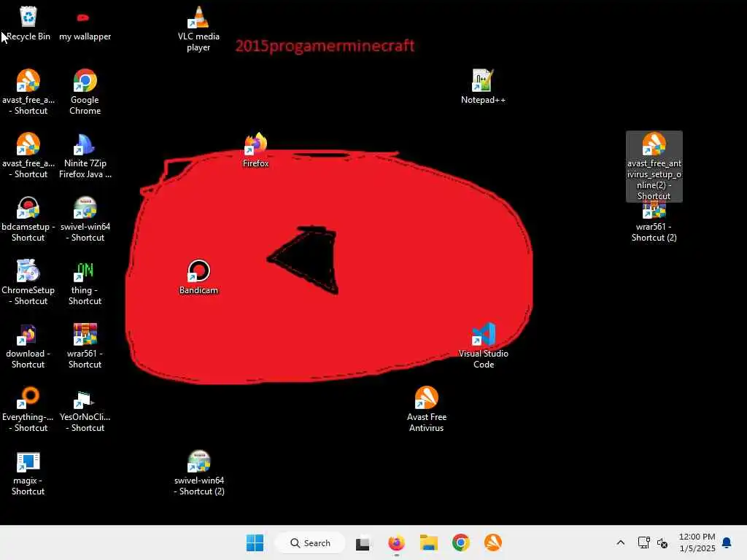The image size is (747, 560).
Task: Open the Windows Start menu
Action: [x=255, y=542]
